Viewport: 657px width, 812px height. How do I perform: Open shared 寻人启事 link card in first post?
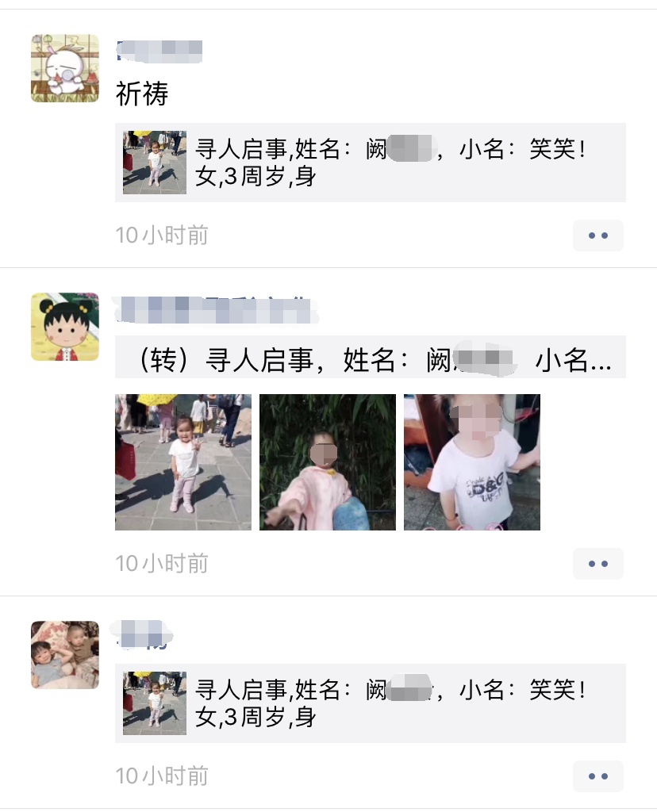(371, 163)
